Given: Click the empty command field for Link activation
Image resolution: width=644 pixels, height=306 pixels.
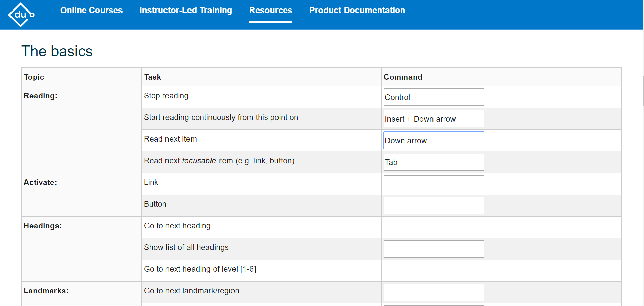Looking at the screenshot, I should coord(434,184).
